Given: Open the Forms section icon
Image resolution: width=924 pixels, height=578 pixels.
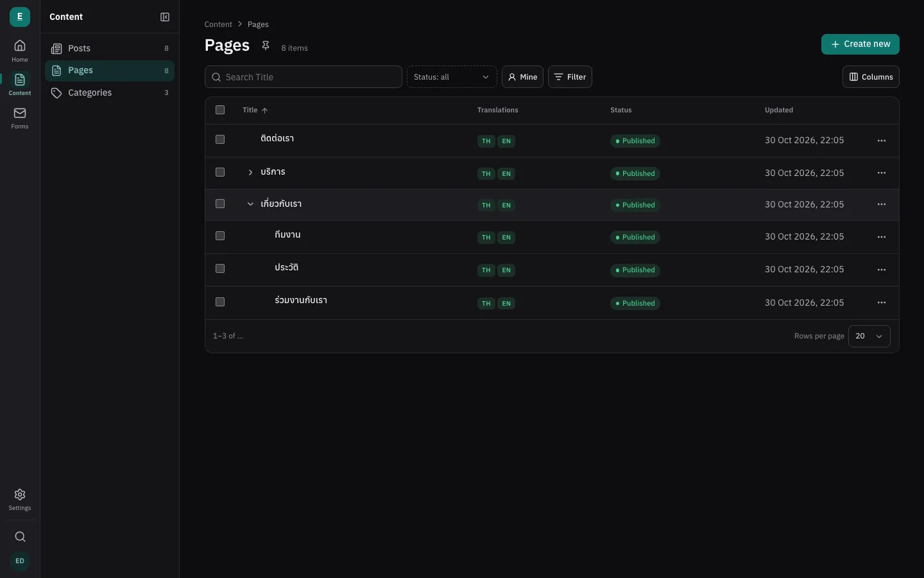Looking at the screenshot, I should [x=20, y=118].
